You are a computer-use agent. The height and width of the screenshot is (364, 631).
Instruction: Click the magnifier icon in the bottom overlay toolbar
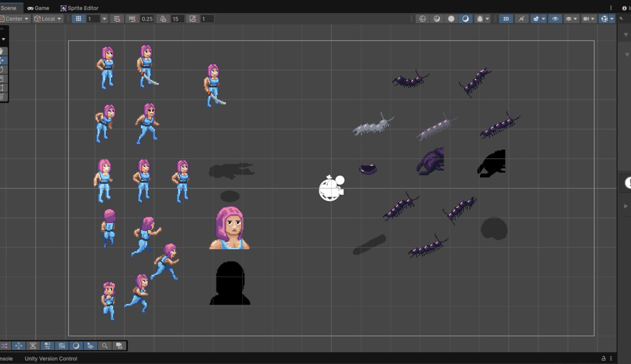105,346
